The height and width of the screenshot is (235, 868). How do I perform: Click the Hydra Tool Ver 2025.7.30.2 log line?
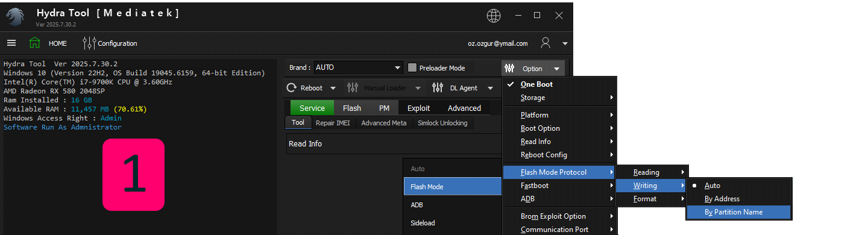pos(60,64)
